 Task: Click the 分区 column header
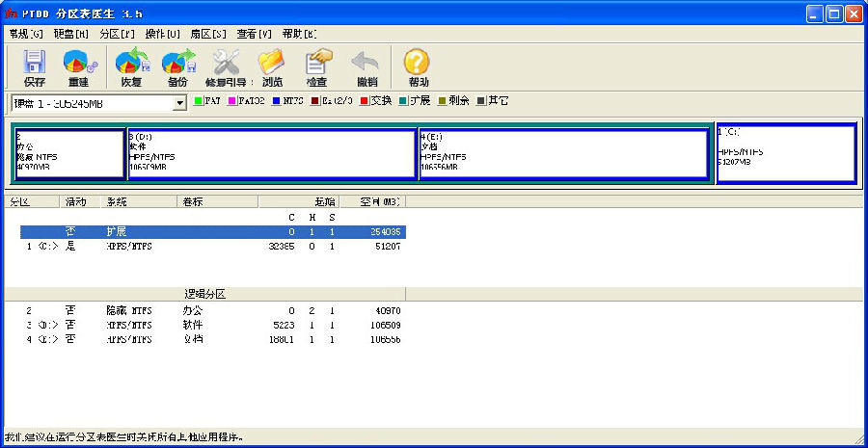point(32,202)
